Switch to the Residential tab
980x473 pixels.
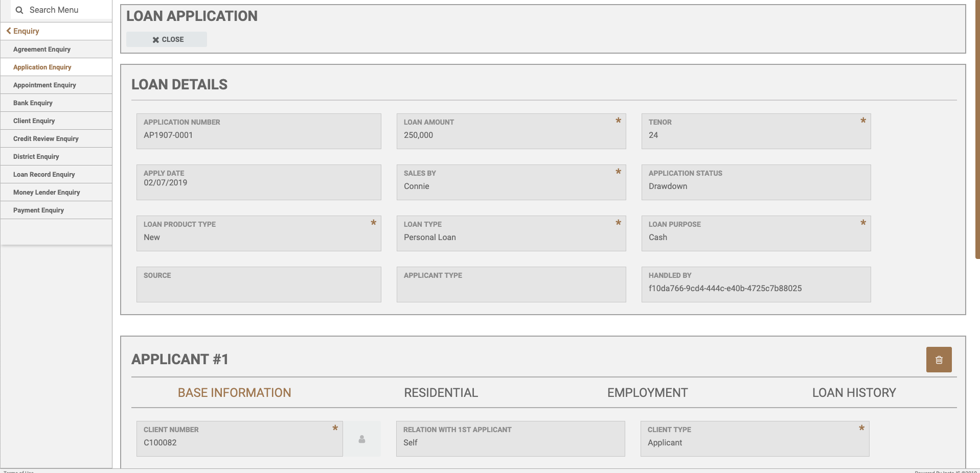click(x=441, y=393)
